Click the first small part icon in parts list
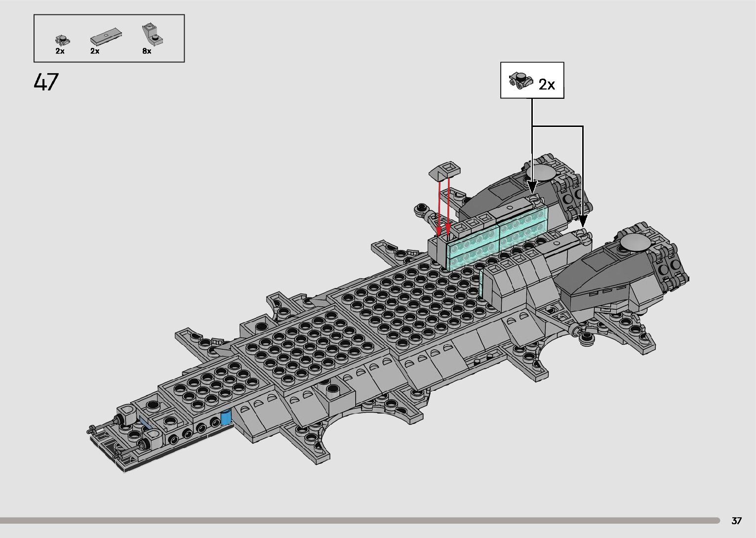756x538 pixels. point(61,40)
